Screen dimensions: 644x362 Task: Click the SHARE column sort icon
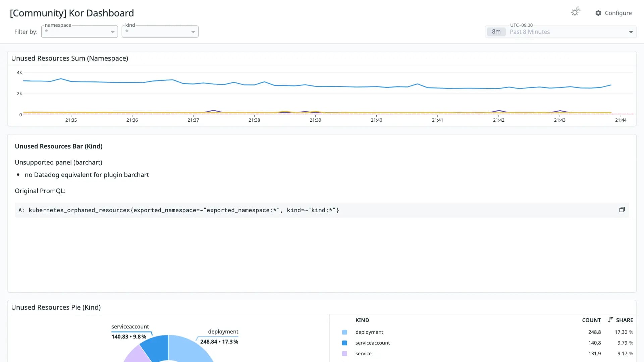[610, 320]
